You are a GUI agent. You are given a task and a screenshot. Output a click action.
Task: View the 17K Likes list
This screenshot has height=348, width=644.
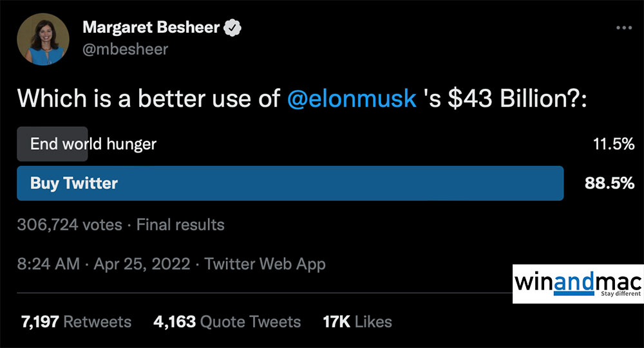point(357,322)
